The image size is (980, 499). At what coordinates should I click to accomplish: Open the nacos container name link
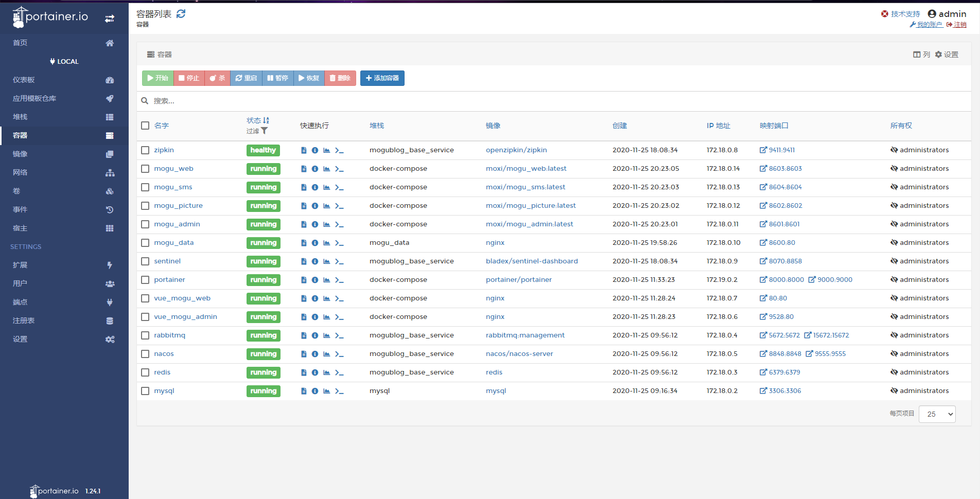tap(164, 354)
